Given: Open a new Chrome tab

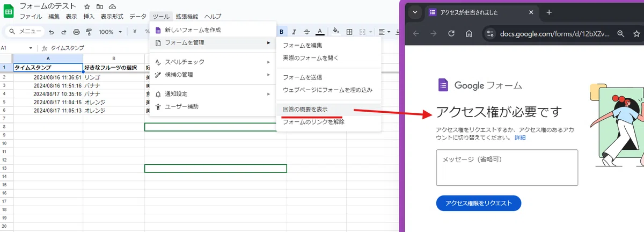Looking at the screenshot, I should (549, 12).
